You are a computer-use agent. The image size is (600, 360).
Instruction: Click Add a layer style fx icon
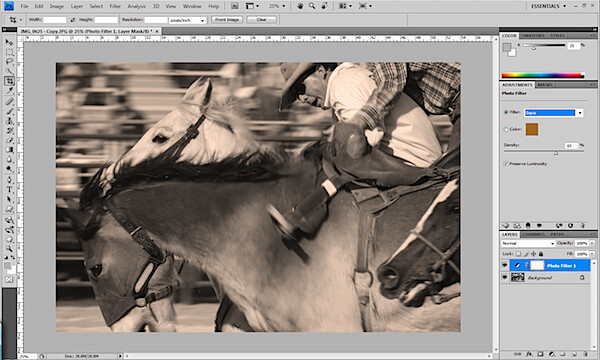pos(529,354)
